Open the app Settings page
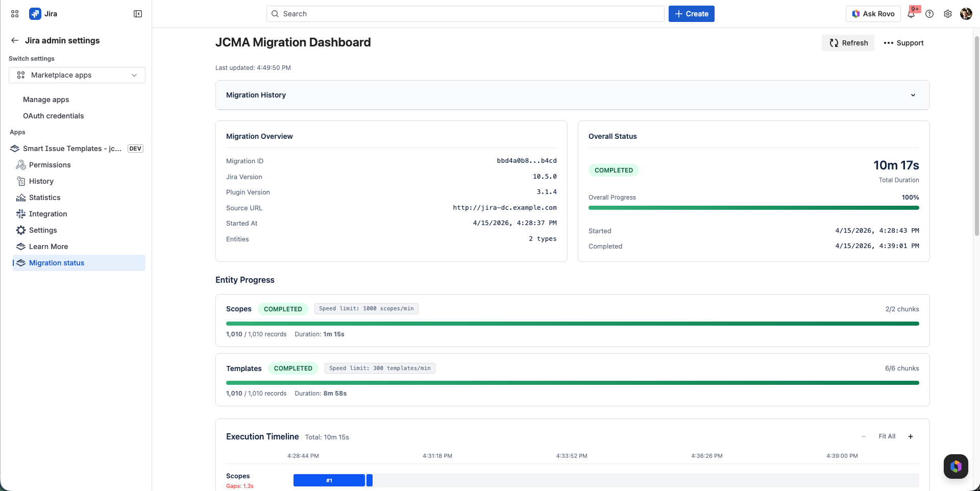 [43, 230]
